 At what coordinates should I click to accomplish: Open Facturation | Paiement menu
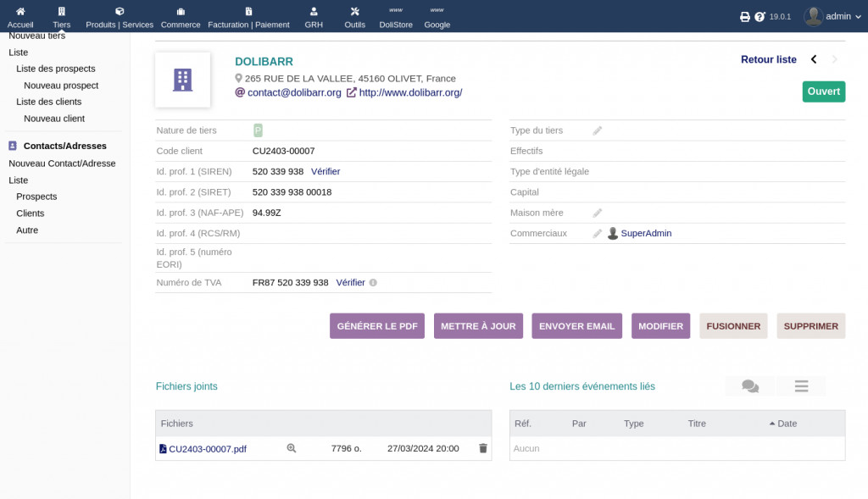(x=248, y=17)
